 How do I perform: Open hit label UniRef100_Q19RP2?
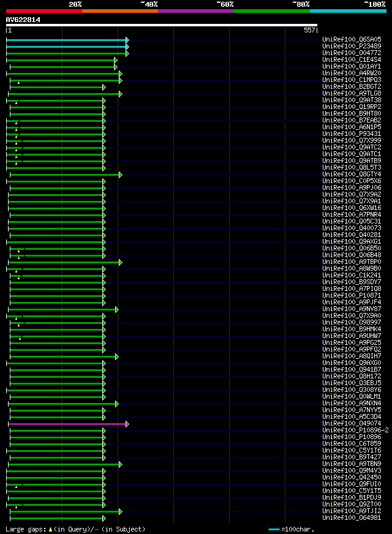click(x=352, y=107)
